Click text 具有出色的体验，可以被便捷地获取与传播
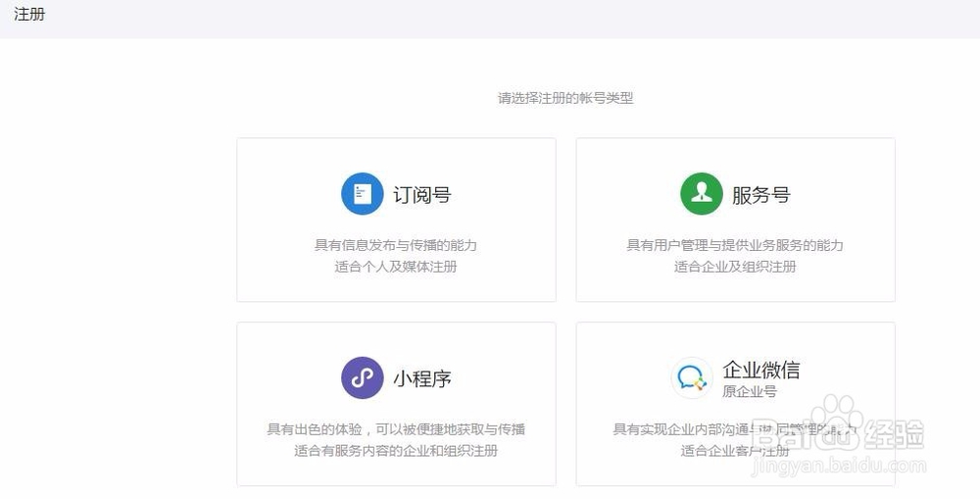The width and height of the screenshot is (980, 499). tap(396, 429)
